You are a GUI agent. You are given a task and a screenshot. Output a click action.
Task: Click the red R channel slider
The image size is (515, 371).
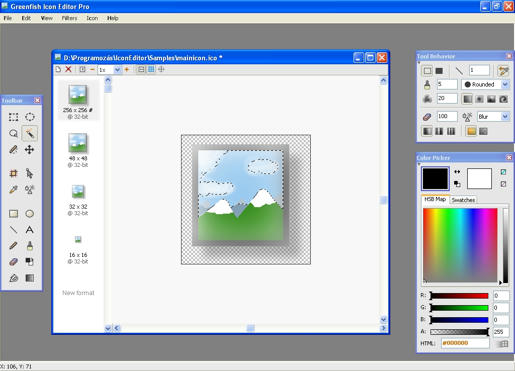point(459,296)
